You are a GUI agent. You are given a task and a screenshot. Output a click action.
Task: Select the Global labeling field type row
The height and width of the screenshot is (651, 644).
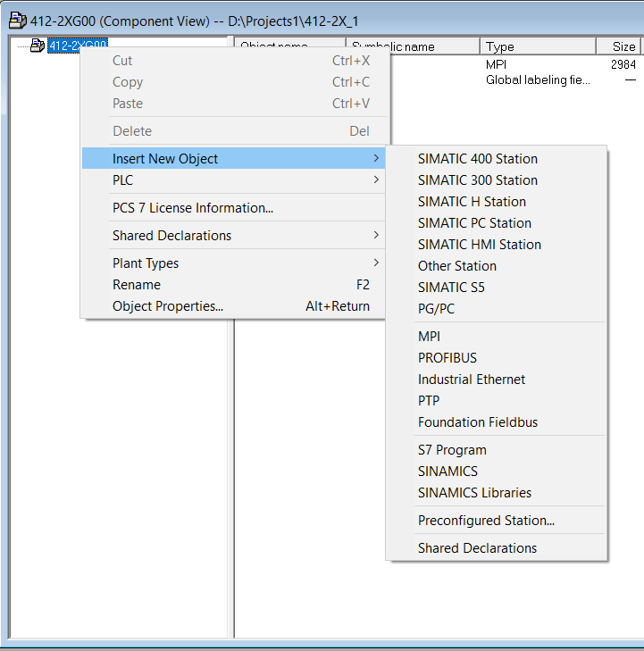pyautogui.click(x=538, y=79)
